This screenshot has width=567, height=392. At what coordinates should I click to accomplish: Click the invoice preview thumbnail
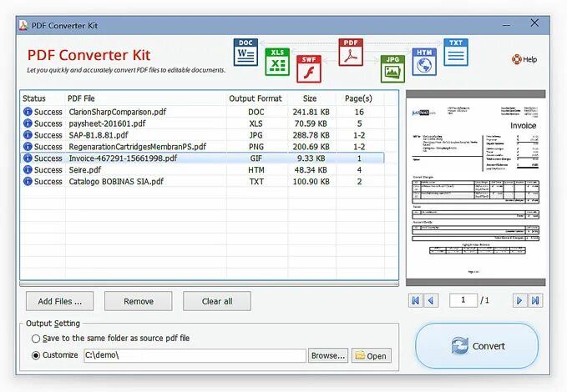tap(475, 188)
